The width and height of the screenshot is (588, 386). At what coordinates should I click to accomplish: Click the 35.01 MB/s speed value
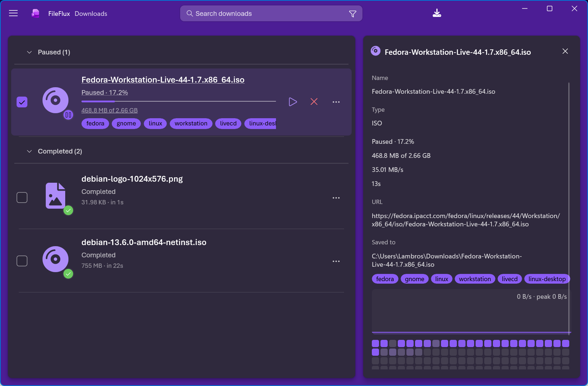pos(387,170)
